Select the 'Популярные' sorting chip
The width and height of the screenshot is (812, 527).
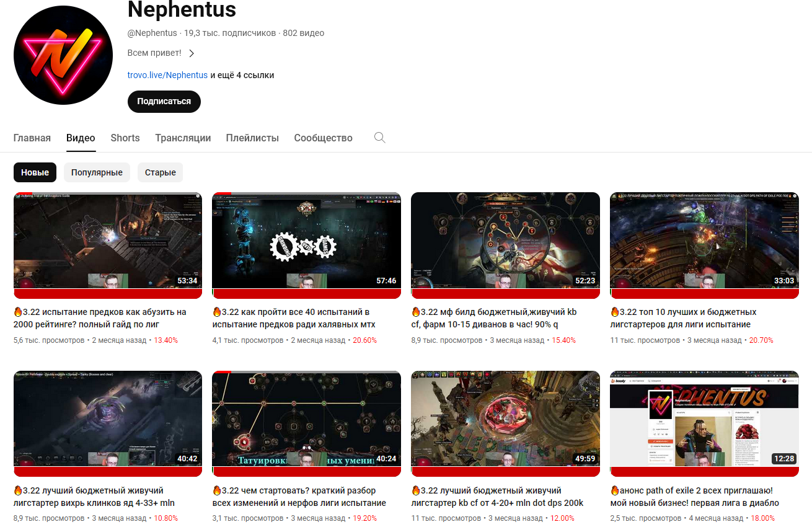pos(97,172)
